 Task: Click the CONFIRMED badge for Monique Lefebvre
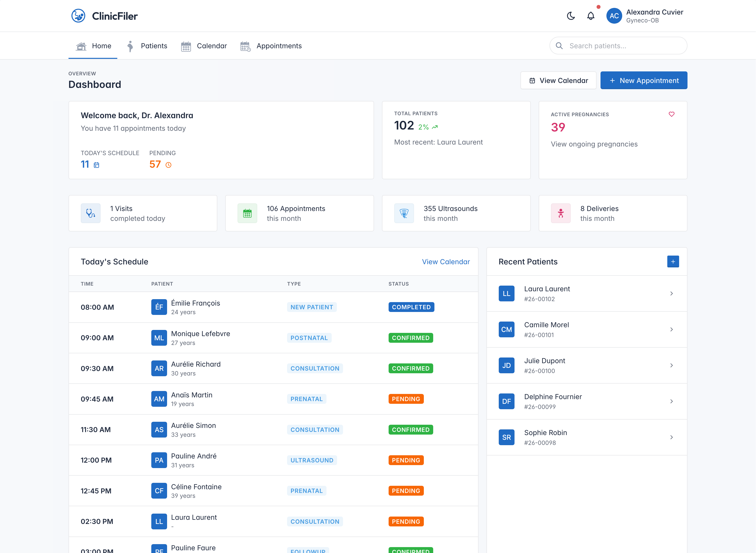411,338
